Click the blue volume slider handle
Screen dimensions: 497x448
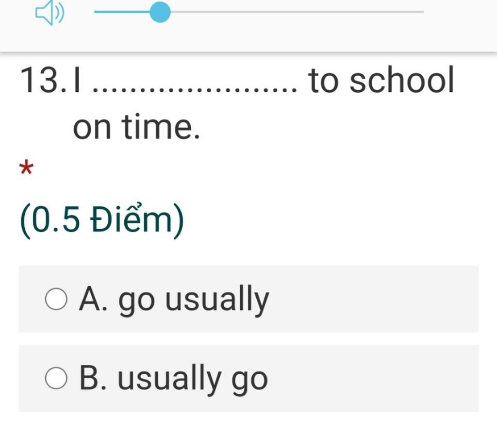(x=160, y=12)
